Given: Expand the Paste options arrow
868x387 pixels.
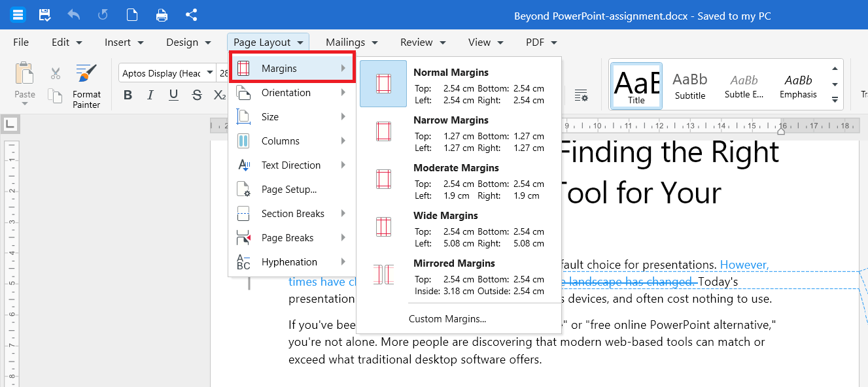Looking at the screenshot, I should tap(25, 103).
